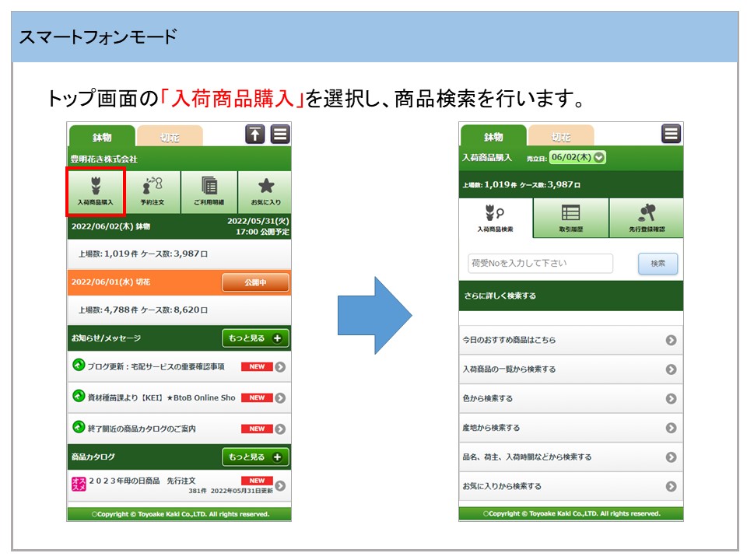Click the 荷受No input field
747x560 pixels.
coord(540,263)
